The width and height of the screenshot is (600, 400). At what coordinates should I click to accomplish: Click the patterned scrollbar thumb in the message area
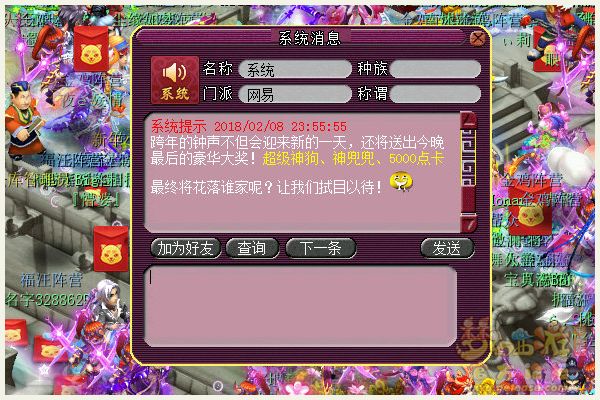point(469,158)
